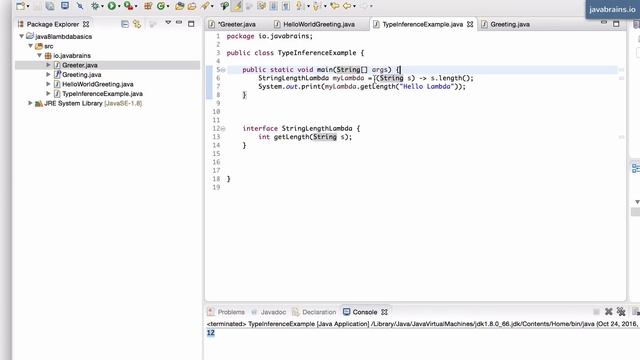
Task: Open dropdown next to Back navigation arrow
Action: point(354,6)
